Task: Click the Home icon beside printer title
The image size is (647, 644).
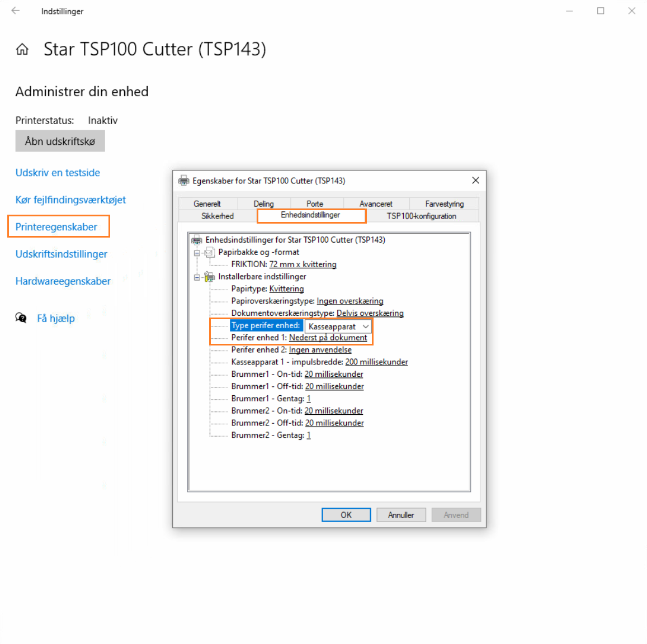Action: point(22,50)
